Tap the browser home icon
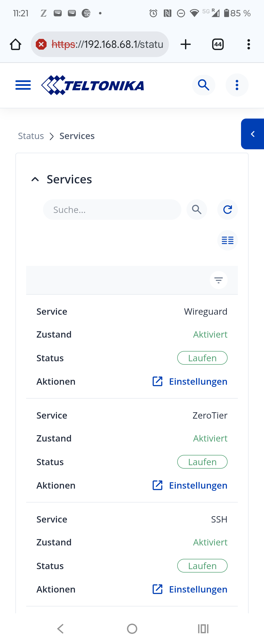The width and height of the screenshot is (264, 644). tap(16, 44)
